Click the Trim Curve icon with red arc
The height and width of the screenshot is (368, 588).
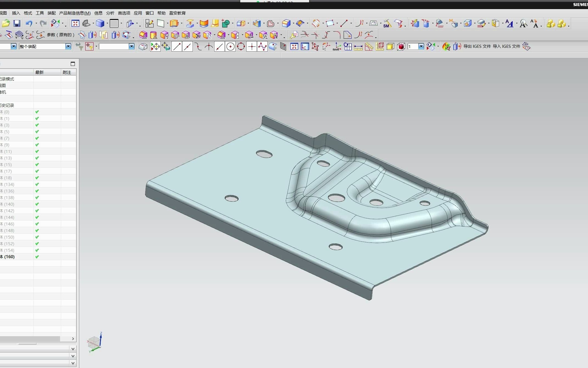[x=305, y=35]
